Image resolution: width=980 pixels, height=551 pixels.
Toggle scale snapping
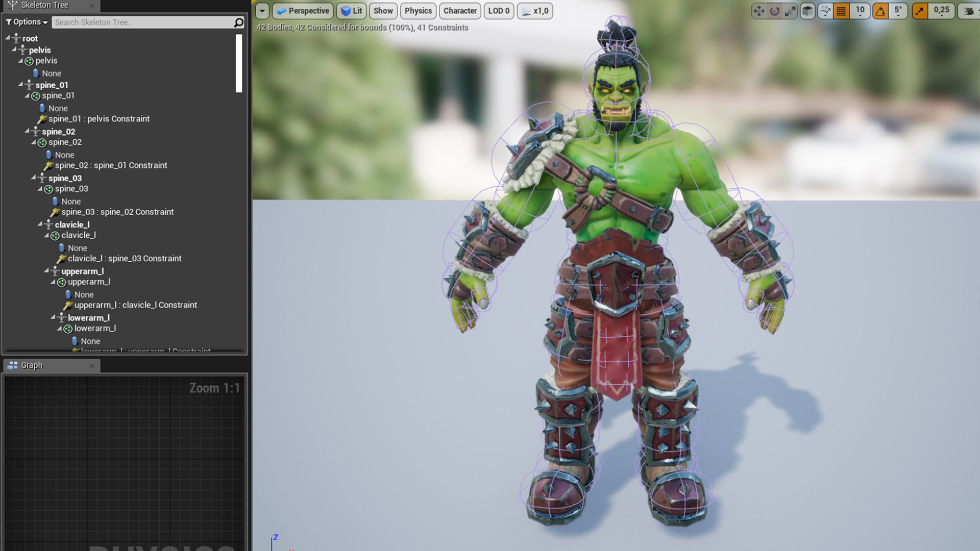click(x=920, y=11)
